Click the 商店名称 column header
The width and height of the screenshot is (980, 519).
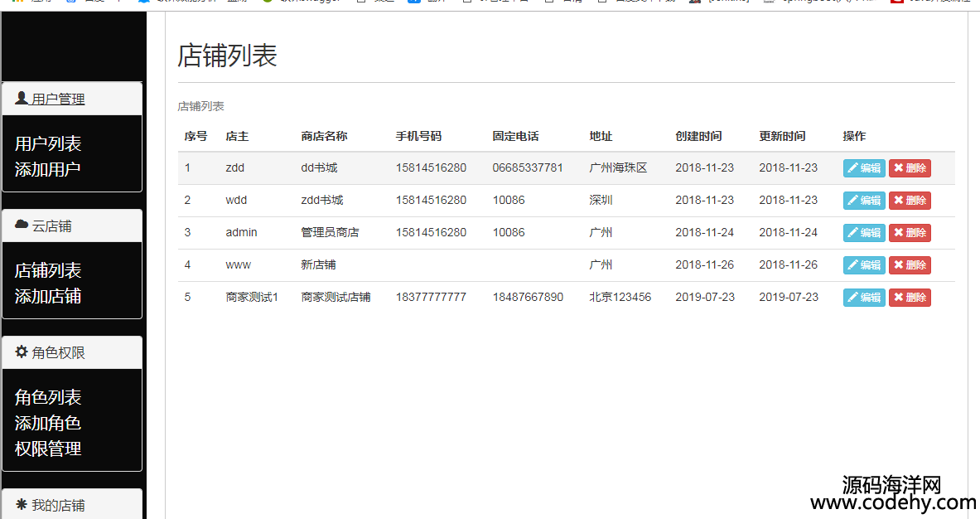point(325,136)
